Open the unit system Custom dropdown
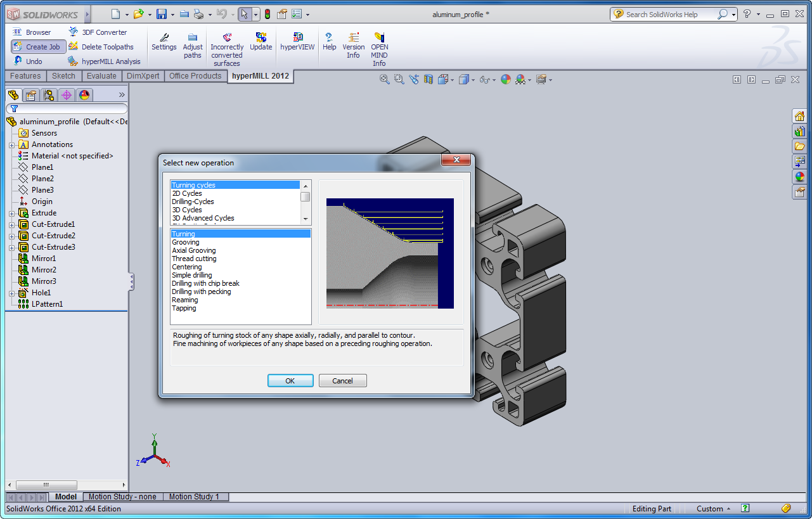Image resolution: width=812 pixels, height=519 pixels. [714, 508]
